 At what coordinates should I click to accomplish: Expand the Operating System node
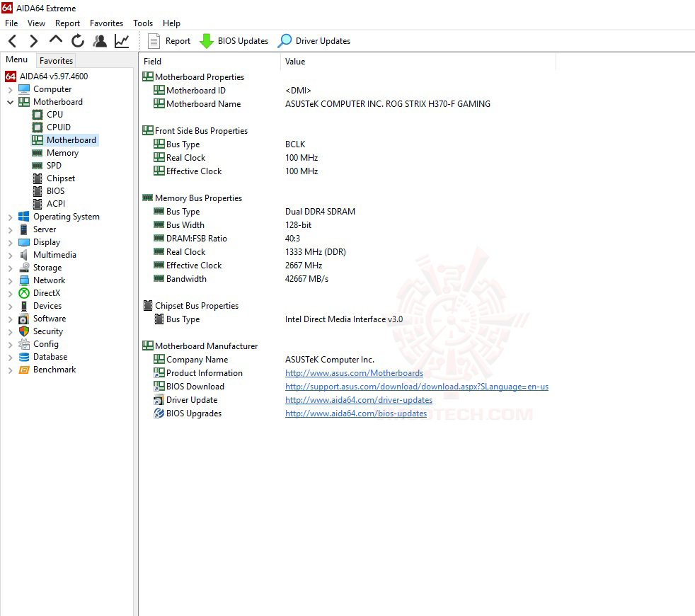pos(10,217)
